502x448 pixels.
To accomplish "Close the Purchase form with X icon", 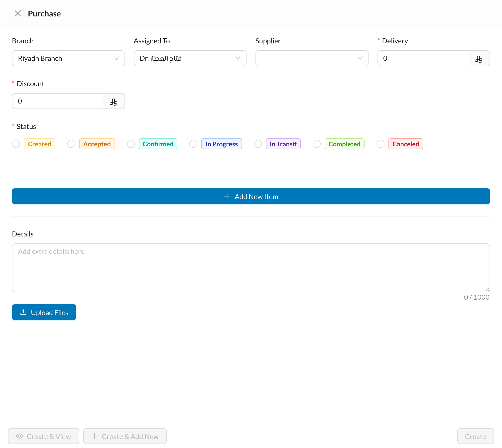I will (18, 13).
